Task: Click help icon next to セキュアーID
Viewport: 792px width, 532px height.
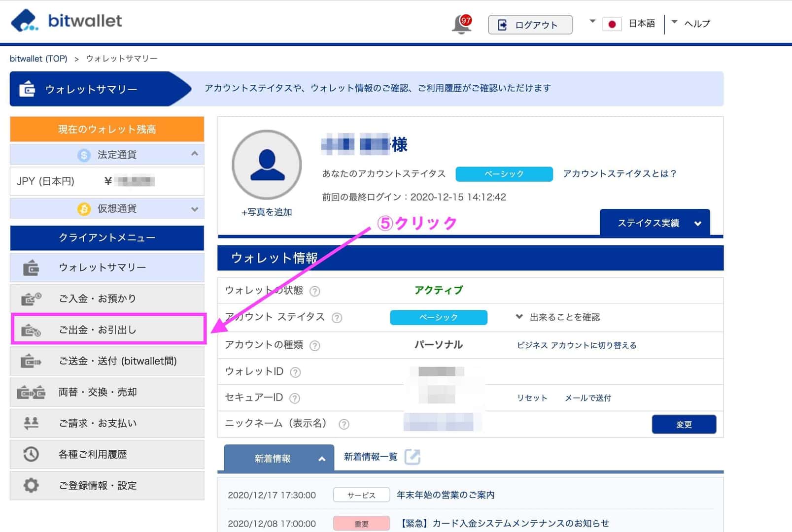Action: point(295,398)
